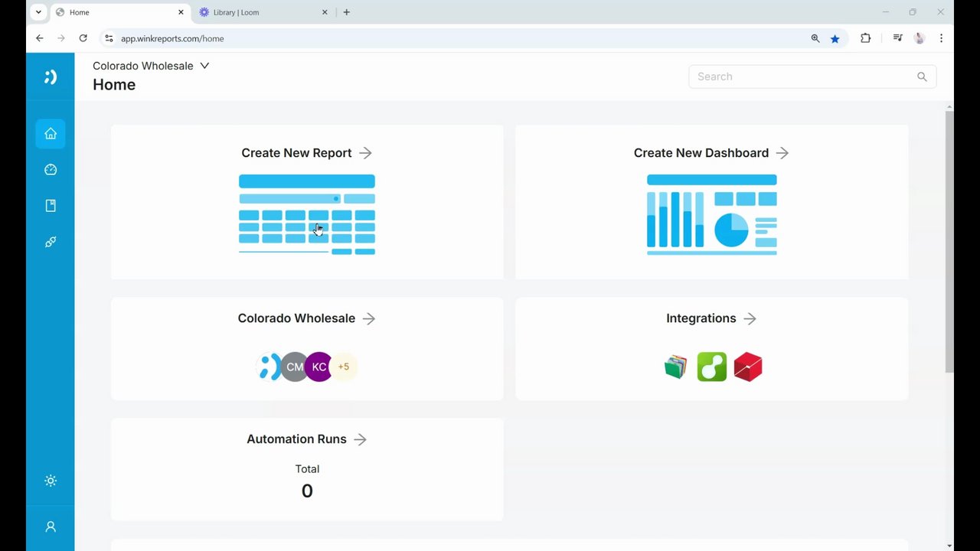The height and width of the screenshot is (551, 980).
Task: Open the Home icon in sidebar
Action: click(x=51, y=134)
